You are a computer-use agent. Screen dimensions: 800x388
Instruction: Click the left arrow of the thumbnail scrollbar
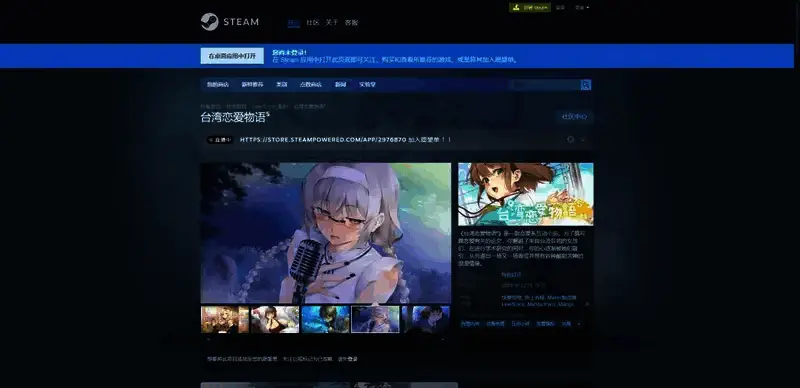[x=208, y=339]
